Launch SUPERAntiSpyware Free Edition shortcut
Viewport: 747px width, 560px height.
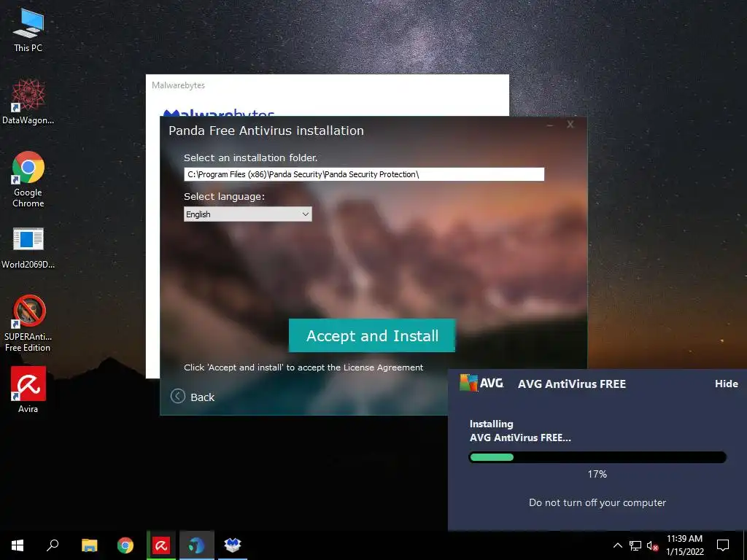(x=28, y=323)
